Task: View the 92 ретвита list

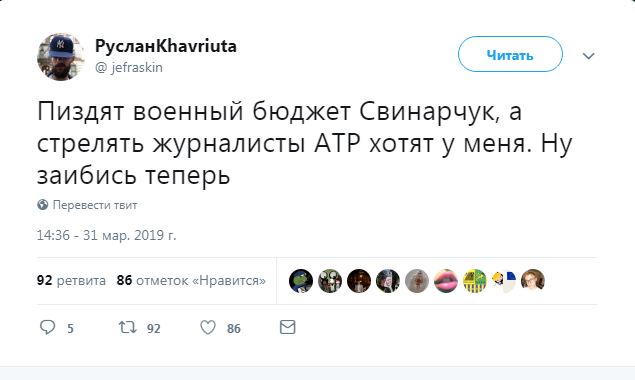Action: [x=71, y=280]
